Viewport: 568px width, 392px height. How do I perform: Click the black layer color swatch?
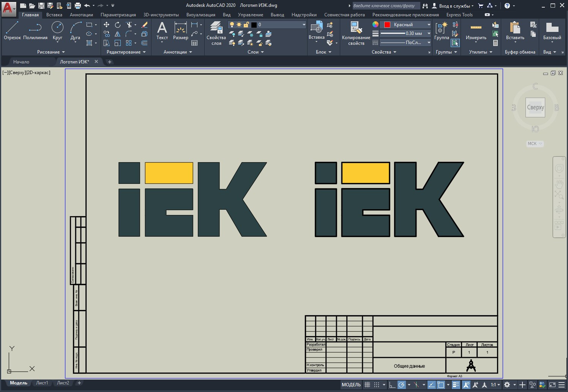point(254,25)
